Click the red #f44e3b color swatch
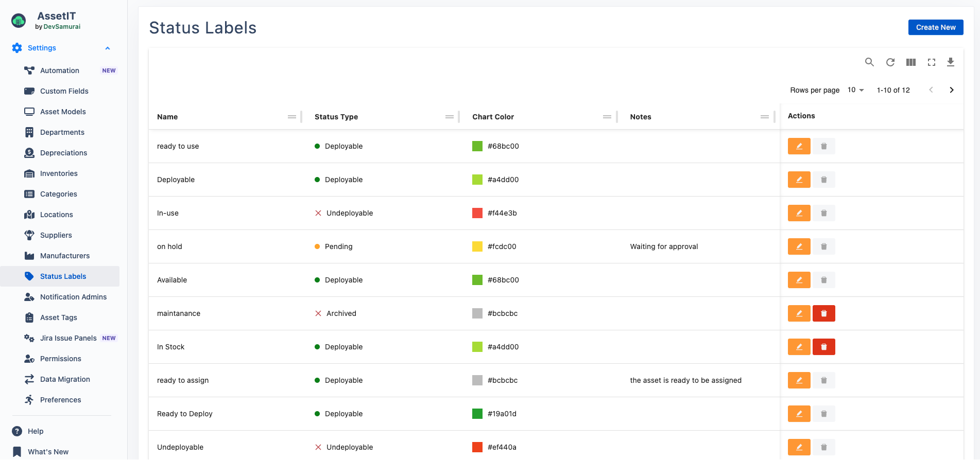Viewport: 980px width, 460px height. tap(477, 213)
